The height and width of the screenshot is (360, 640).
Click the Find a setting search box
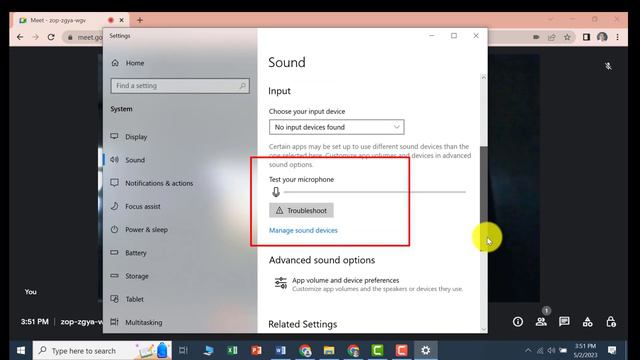click(x=180, y=86)
